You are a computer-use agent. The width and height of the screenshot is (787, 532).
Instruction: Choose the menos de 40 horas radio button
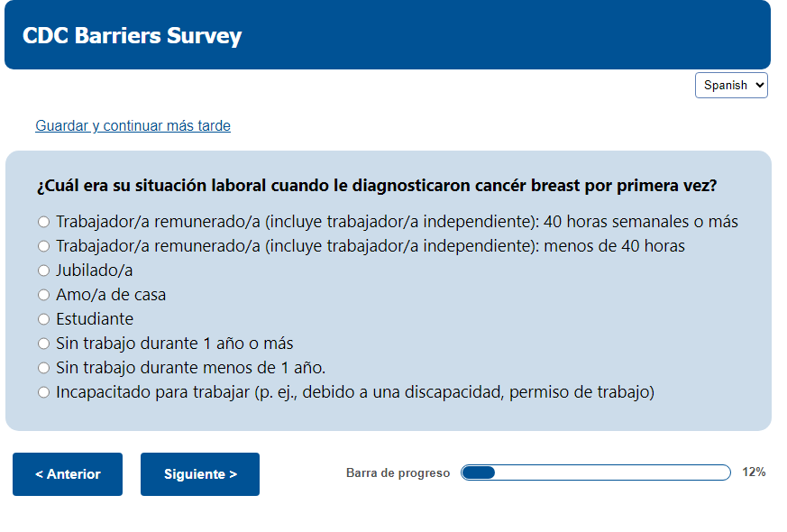pyautogui.click(x=43, y=246)
